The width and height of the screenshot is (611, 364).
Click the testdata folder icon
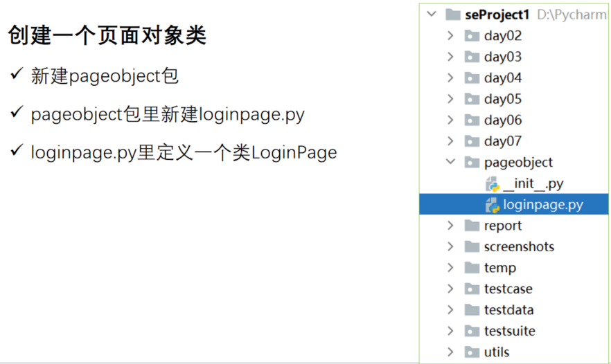pyautogui.click(x=472, y=310)
